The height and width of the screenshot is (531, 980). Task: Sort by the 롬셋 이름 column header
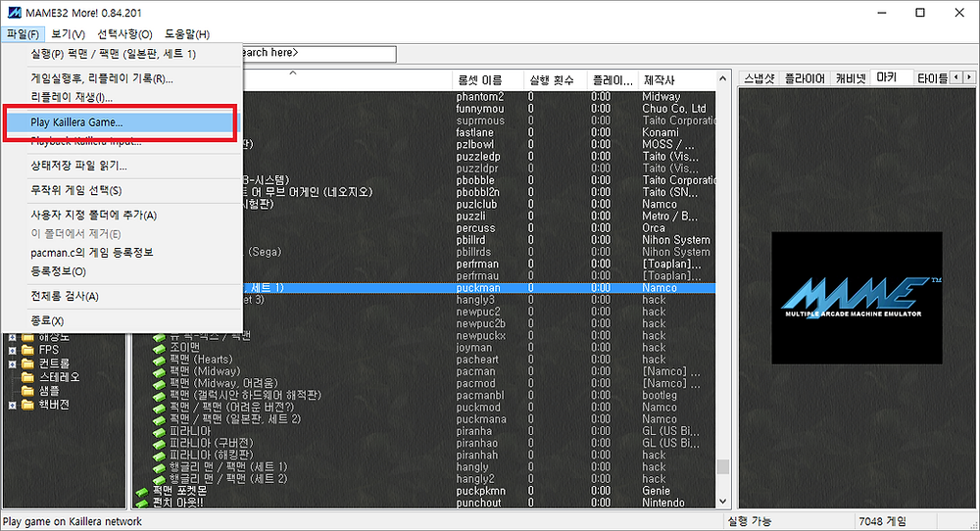pyautogui.click(x=488, y=80)
